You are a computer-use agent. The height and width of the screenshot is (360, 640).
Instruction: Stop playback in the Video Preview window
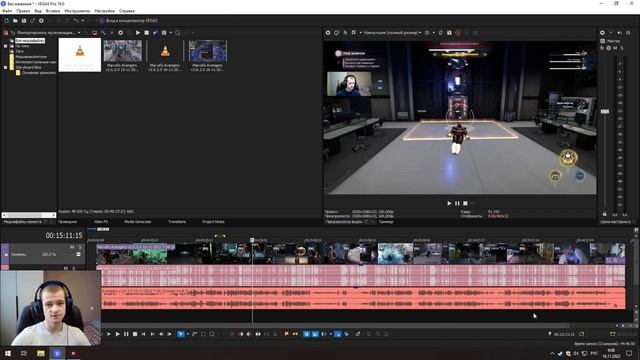point(465,203)
